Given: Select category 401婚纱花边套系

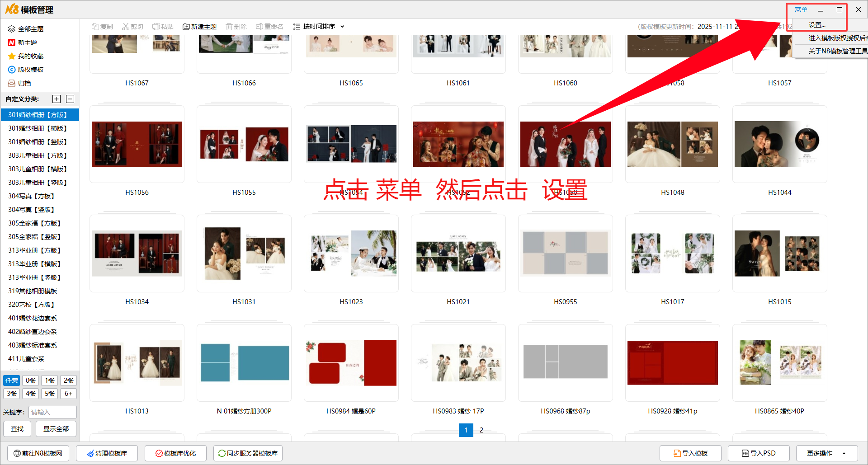Looking at the screenshot, I should coord(40,318).
